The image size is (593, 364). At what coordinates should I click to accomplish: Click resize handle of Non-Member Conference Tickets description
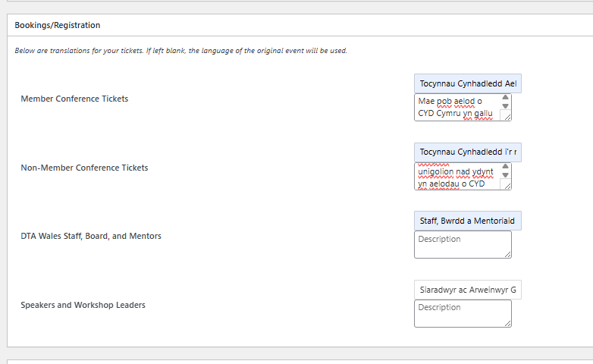[x=507, y=185]
